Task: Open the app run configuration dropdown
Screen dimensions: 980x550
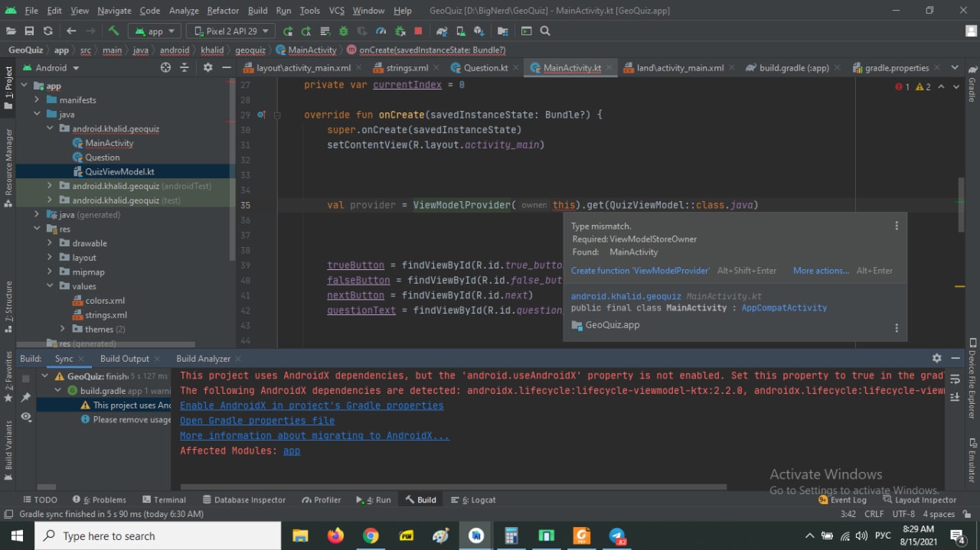Action: click(x=155, y=31)
